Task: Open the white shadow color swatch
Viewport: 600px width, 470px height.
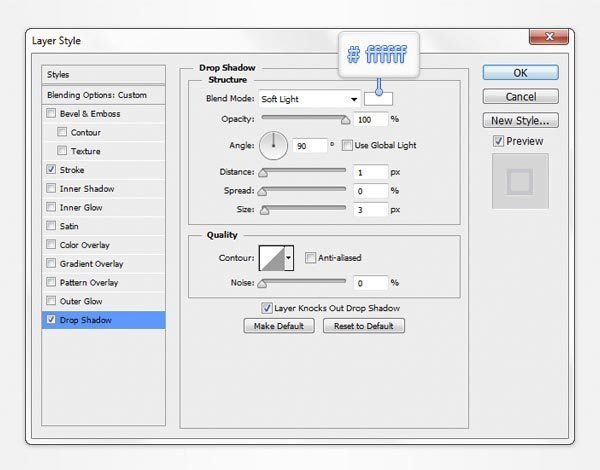Action: coord(378,99)
